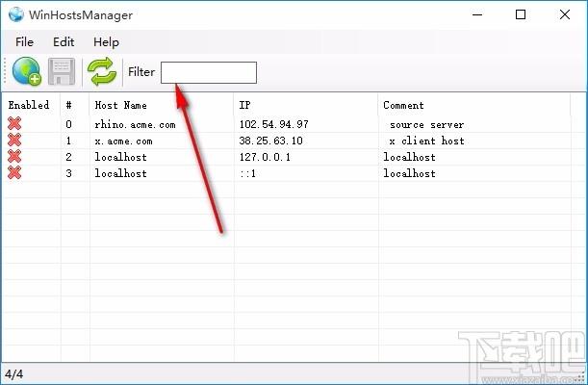This screenshot has height=385, width=588.
Task: Sort by the Enabled column header
Action: 29,105
